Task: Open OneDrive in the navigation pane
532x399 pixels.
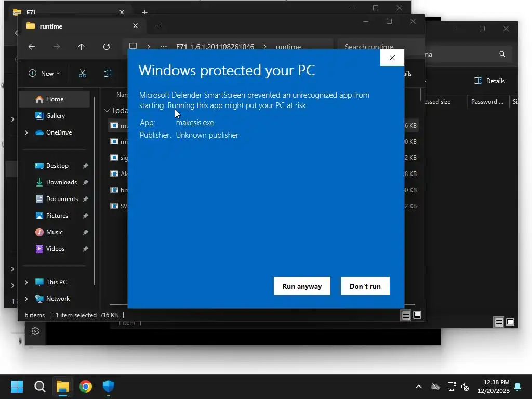Action: click(54, 132)
